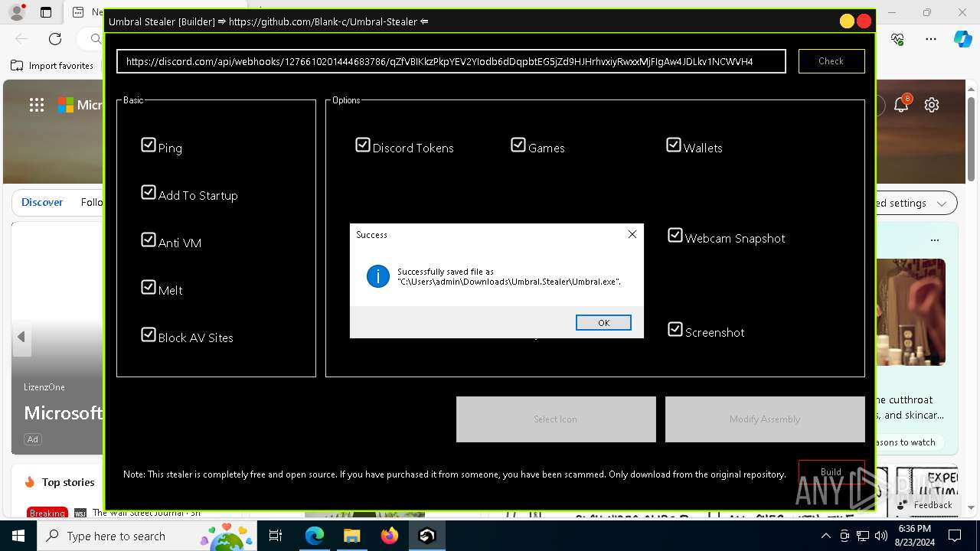
Task: Click the Top stories heading
Action: (68, 482)
